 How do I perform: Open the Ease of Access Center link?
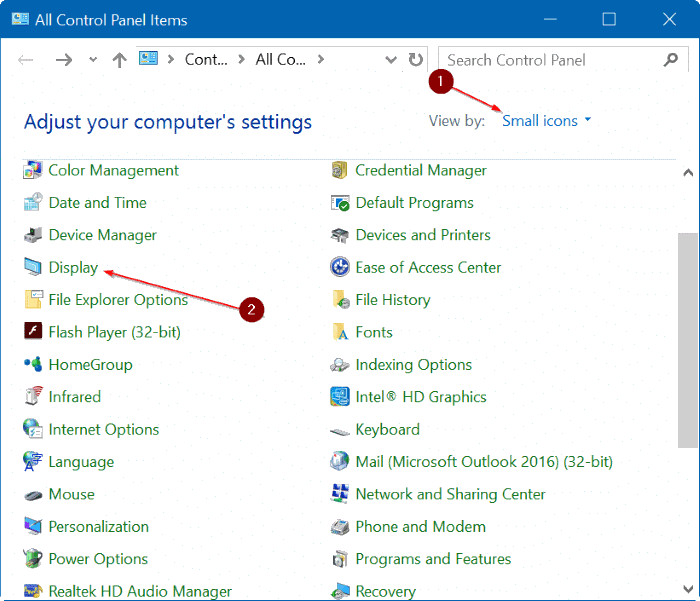(428, 267)
